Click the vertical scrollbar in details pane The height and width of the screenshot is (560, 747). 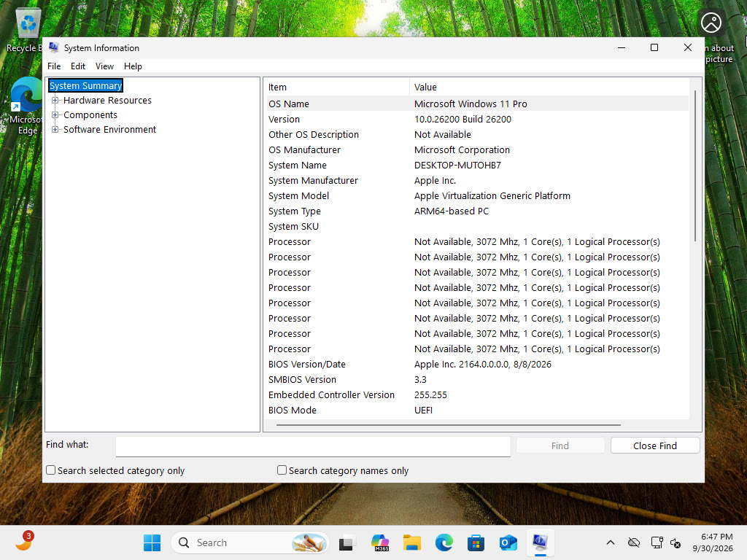pos(695,166)
